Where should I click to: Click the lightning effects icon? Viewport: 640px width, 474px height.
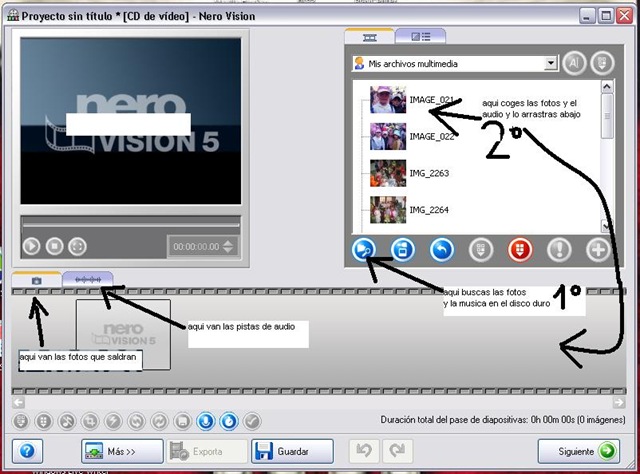tap(113, 421)
